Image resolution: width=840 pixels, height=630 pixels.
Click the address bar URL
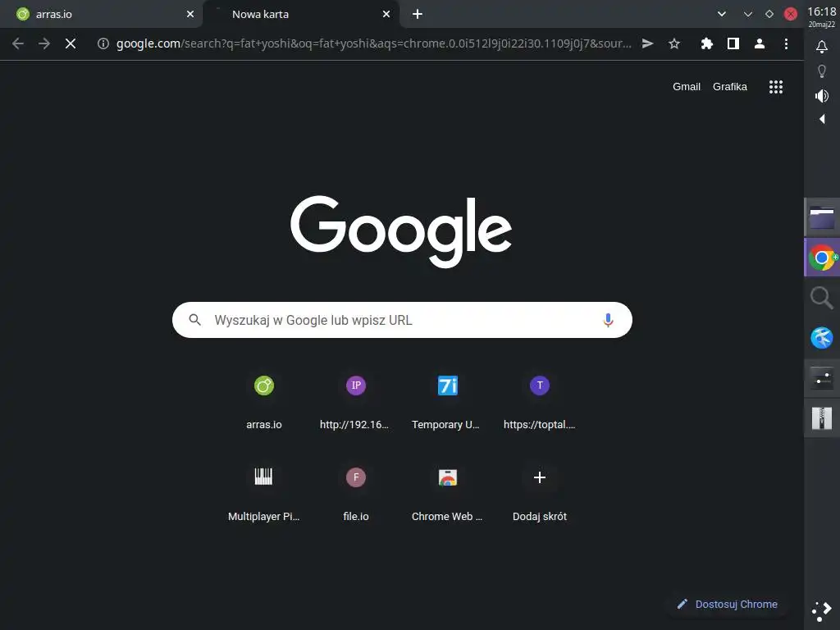pyautogui.click(x=373, y=43)
